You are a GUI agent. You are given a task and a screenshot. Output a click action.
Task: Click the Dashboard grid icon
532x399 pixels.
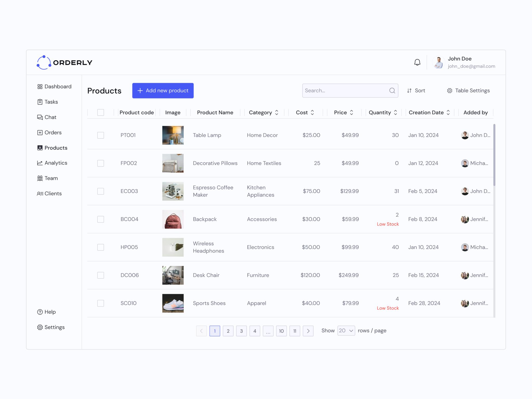[x=40, y=87]
